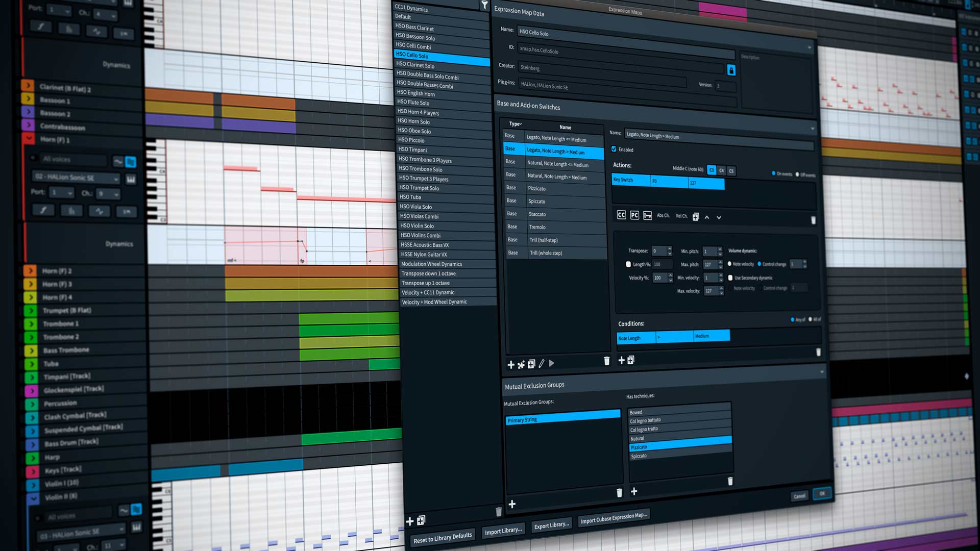The width and height of the screenshot is (980, 551).
Task: Check the Use Secondary dynamic checkbox
Action: [729, 278]
